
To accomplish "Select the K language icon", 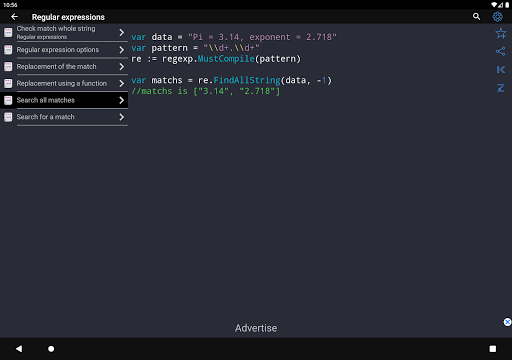I will (500, 69).
